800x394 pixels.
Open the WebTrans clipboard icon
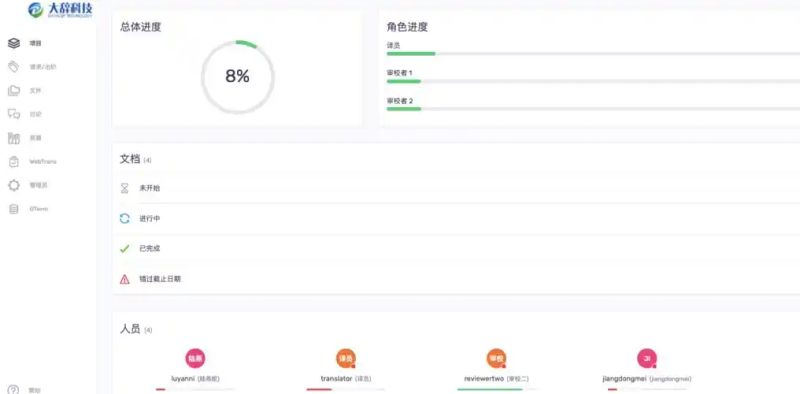click(14, 161)
